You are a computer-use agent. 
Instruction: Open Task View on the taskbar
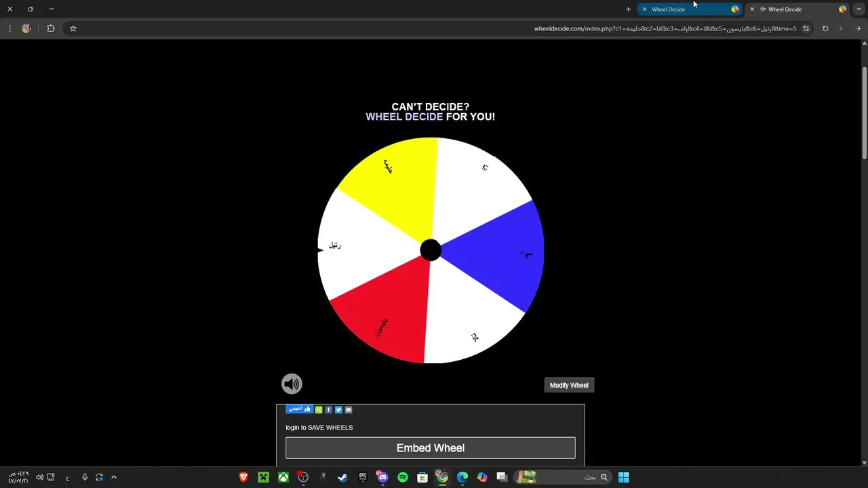(x=502, y=477)
